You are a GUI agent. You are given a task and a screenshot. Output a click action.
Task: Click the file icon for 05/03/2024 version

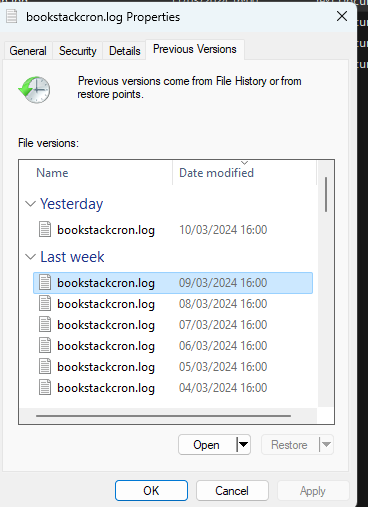pyautogui.click(x=45, y=366)
